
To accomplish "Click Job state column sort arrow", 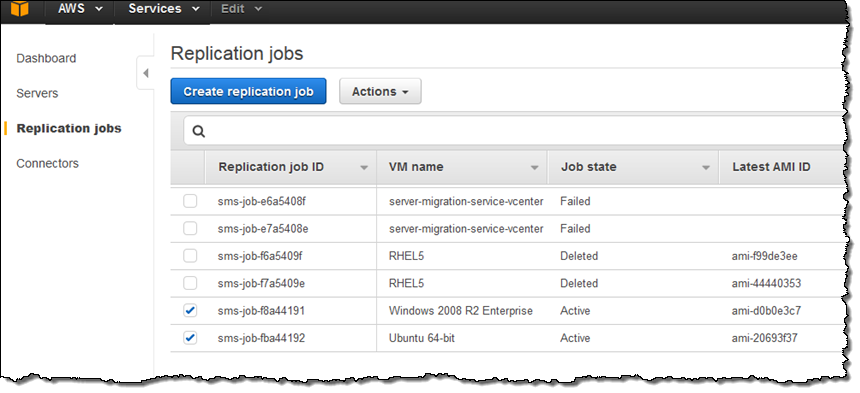I will [706, 168].
